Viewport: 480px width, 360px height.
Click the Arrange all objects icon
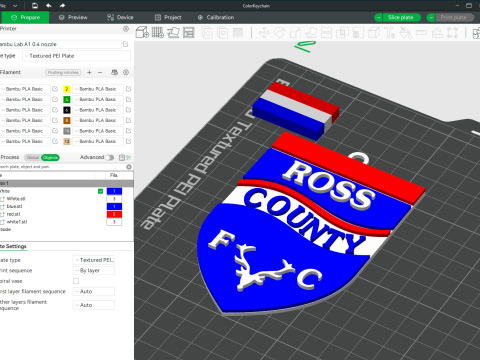point(189,32)
